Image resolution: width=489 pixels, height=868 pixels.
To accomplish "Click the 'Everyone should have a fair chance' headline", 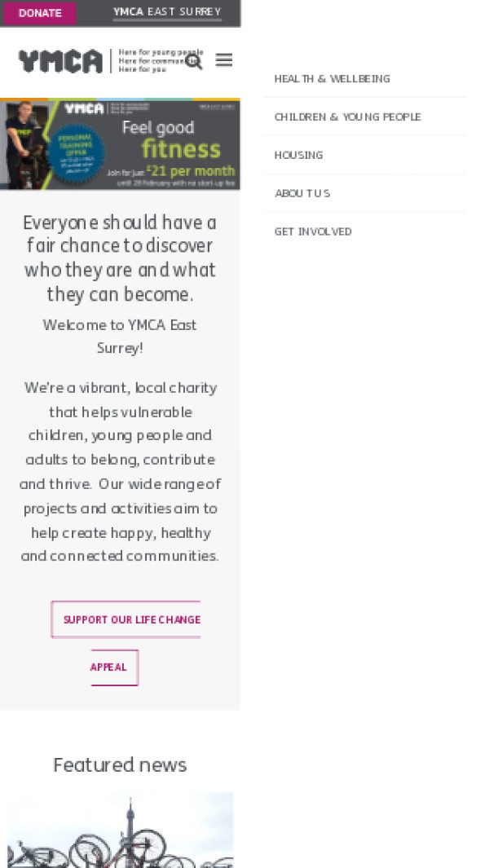I will click(x=120, y=258).
